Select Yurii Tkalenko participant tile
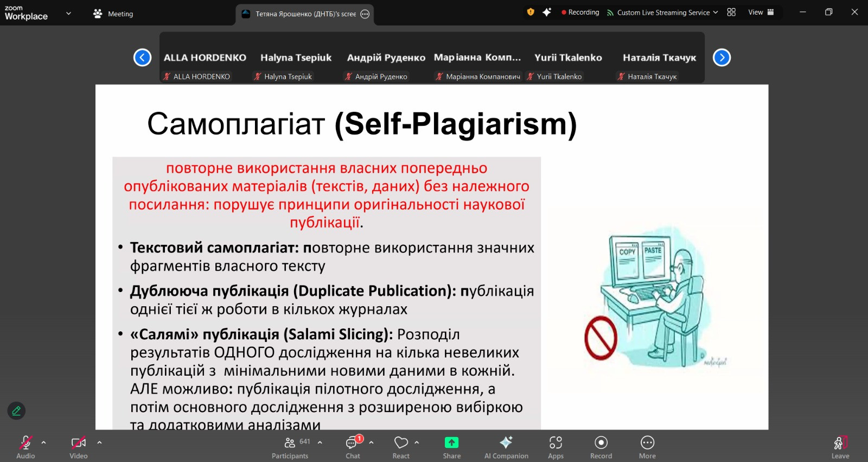Viewport: 868px width, 462px height. pyautogui.click(x=568, y=58)
